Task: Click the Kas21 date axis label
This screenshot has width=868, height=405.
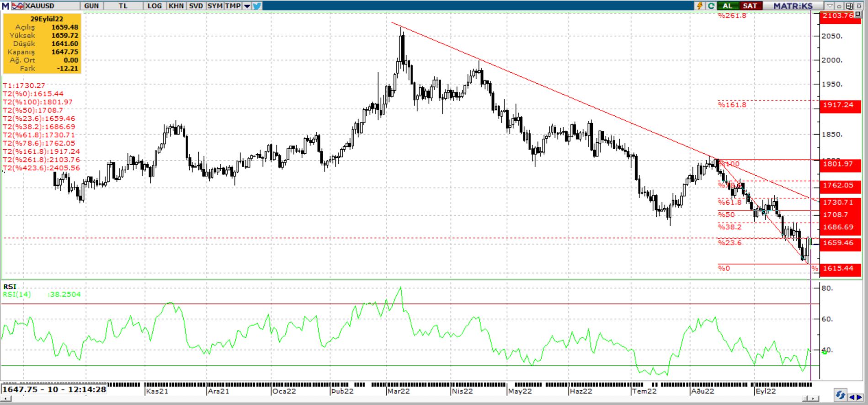Action: point(157,391)
